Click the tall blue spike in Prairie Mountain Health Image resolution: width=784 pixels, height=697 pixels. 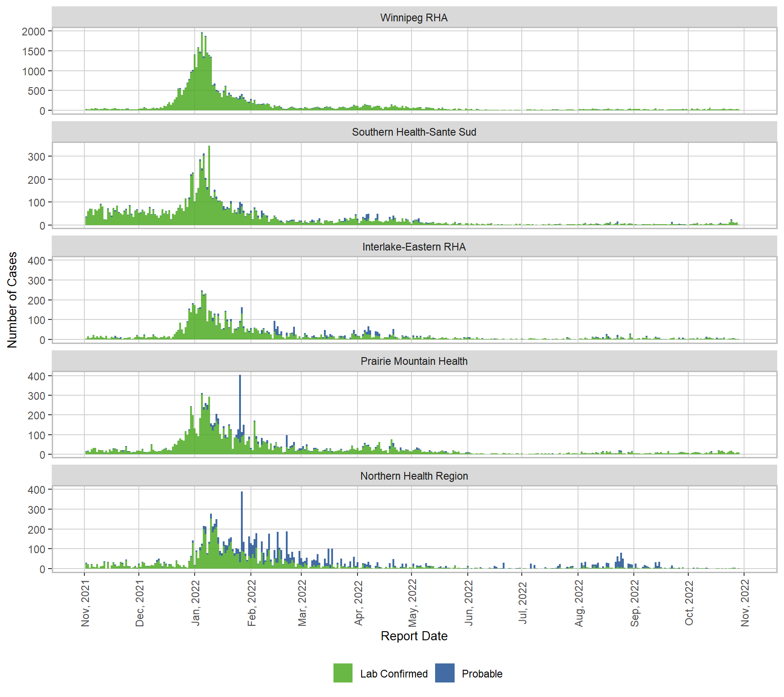240,399
